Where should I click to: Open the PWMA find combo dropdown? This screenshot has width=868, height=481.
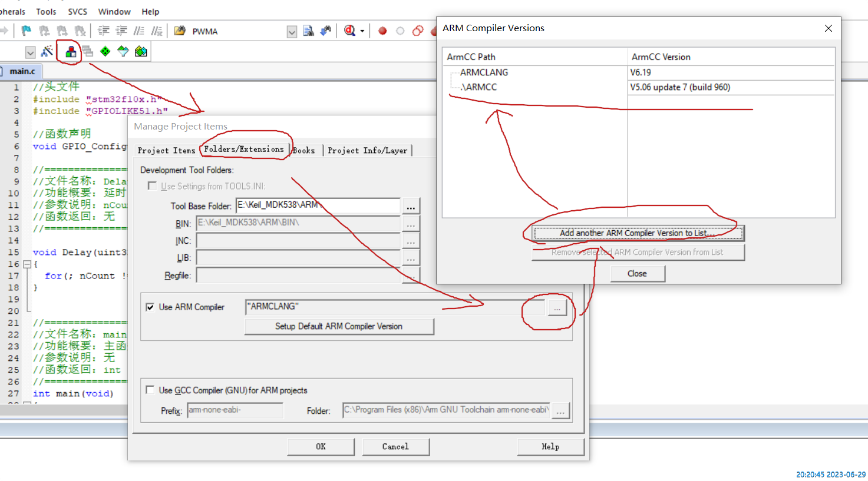292,32
